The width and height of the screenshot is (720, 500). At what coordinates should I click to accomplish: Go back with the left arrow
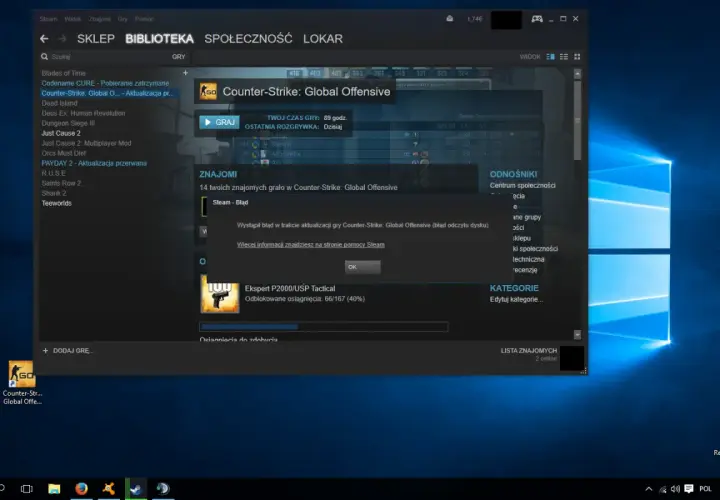[x=44, y=39]
